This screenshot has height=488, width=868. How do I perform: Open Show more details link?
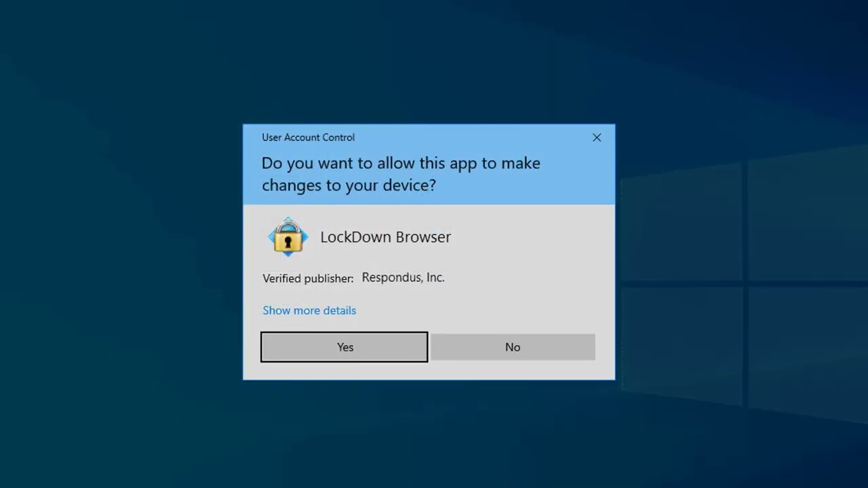point(309,310)
